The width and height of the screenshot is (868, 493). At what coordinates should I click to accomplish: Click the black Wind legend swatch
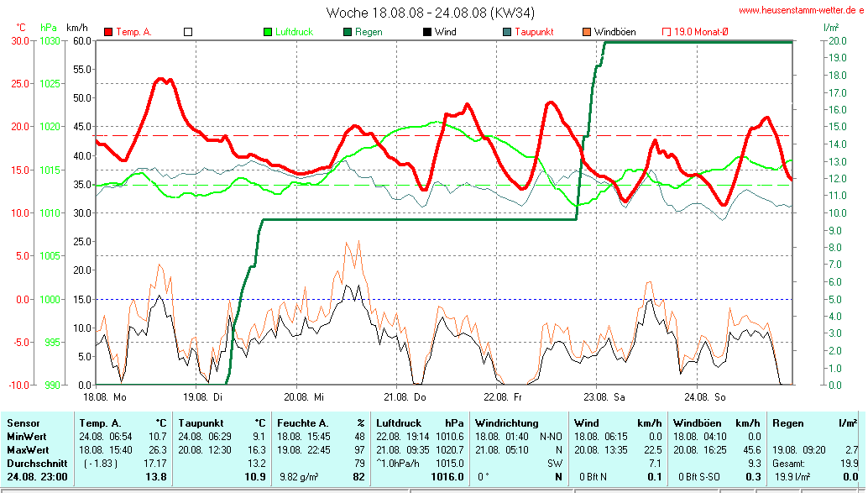coord(427,32)
